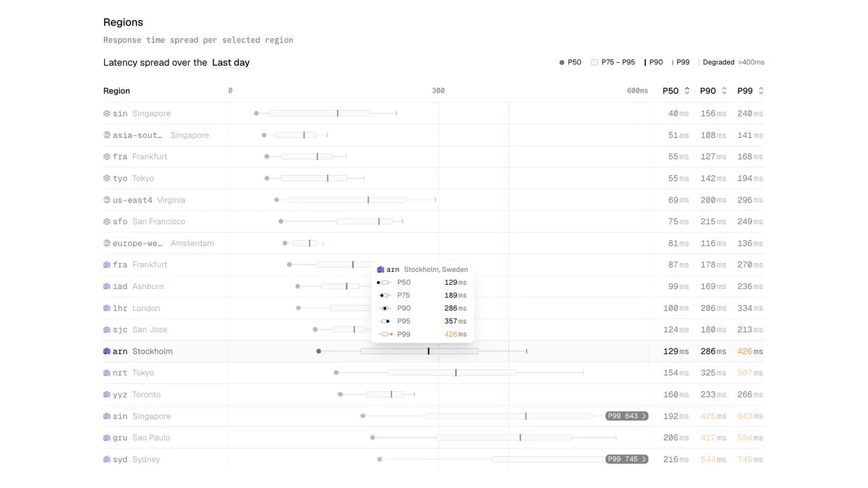Click the icon beside europe-west Amsterdam
This screenshot has height=488, width=868.
pyautogui.click(x=107, y=244)
